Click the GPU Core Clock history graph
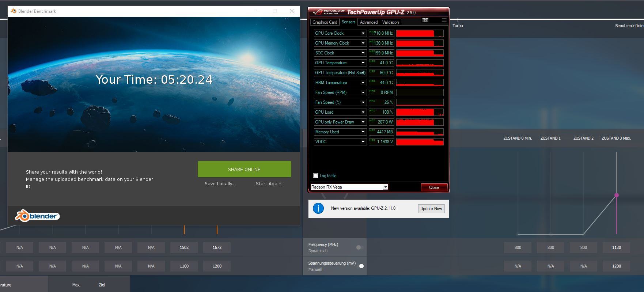 click(420, 33)
